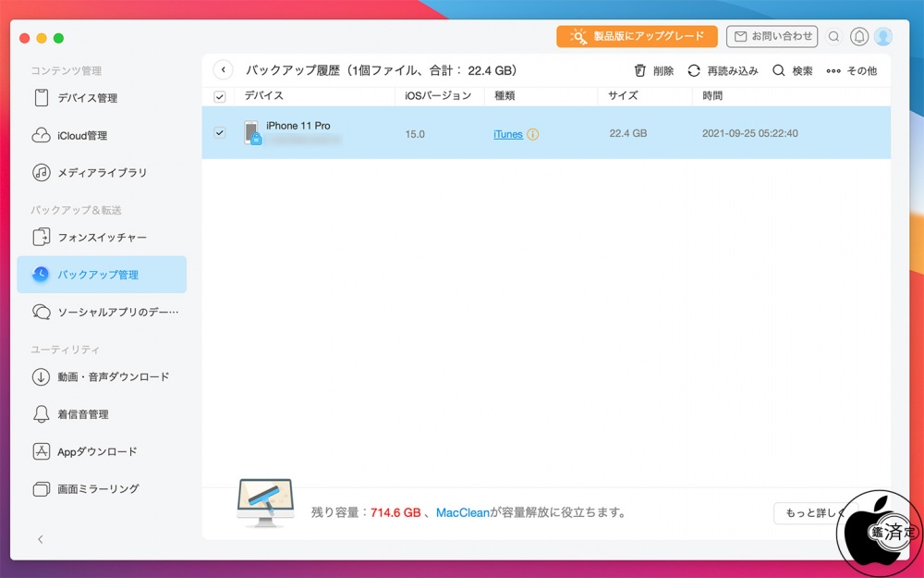Click the 714.6 GB remaining capacity text

(x=395, y=512)
